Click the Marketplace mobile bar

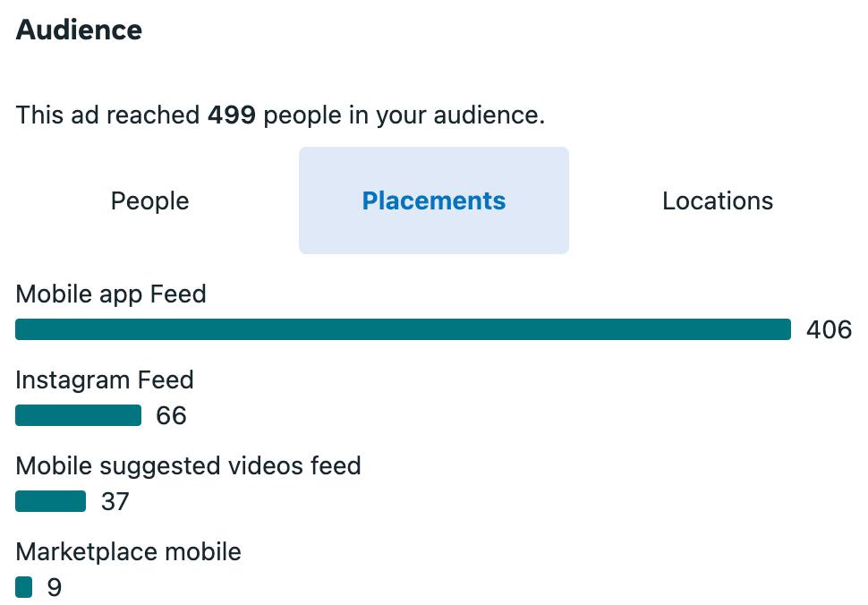(x=24, y=587)
